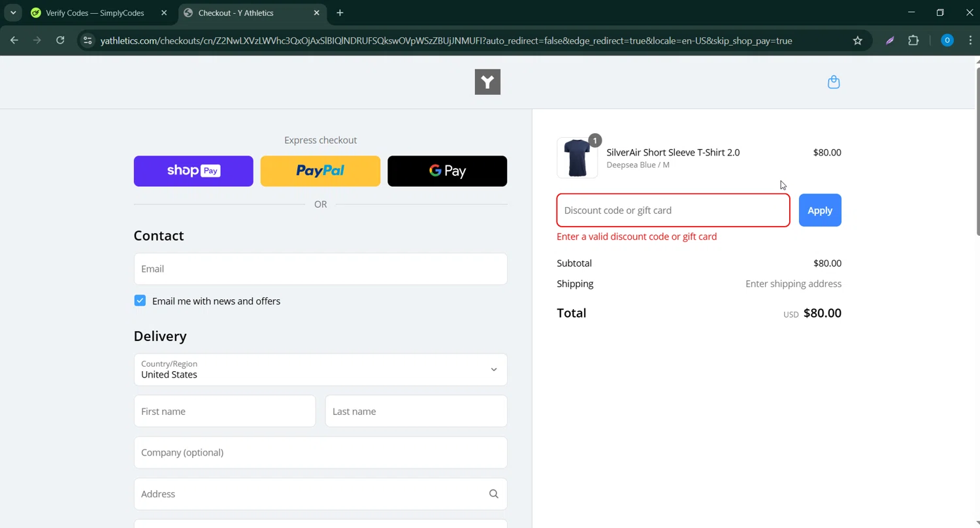
Task: Click the T-shirt product thumbnail
Action: click(x=577, y=158)
